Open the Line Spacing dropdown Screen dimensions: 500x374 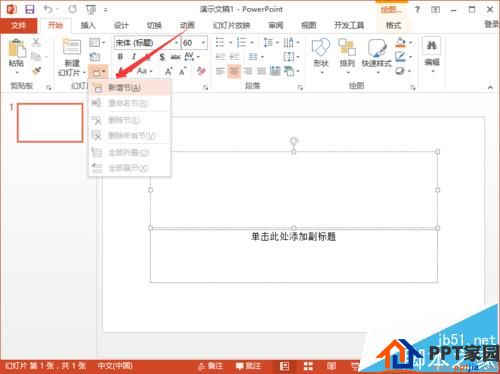tap(271, 42)
